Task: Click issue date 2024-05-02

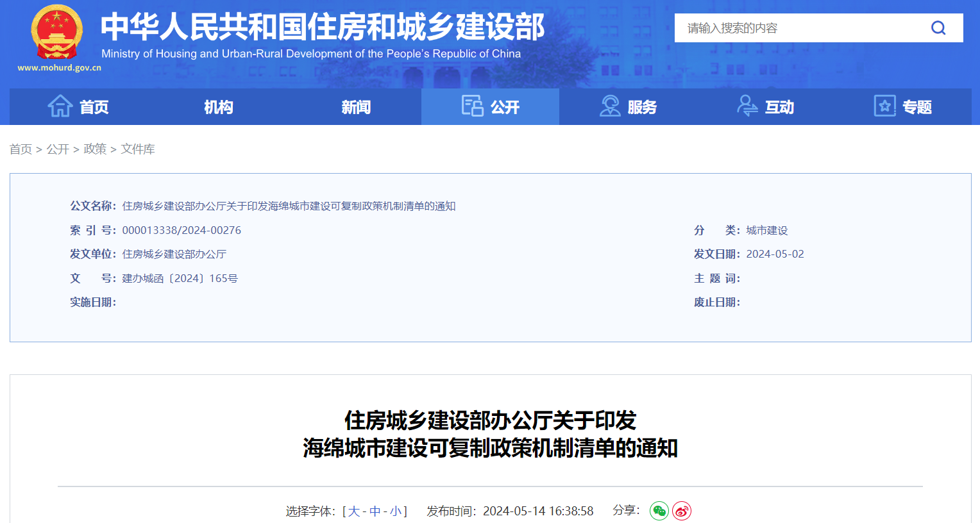Action: [775, 254]
